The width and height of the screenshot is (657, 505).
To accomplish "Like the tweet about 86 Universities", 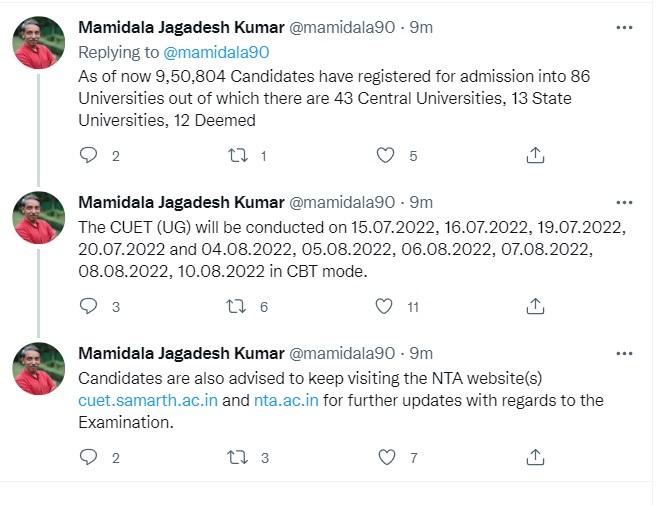I will [x=386, y=155].
